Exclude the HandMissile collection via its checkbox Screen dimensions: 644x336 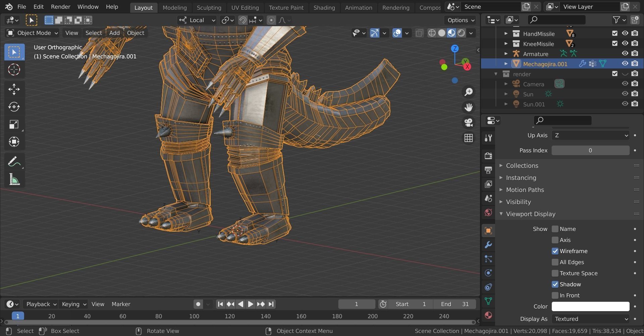point(614,33)
